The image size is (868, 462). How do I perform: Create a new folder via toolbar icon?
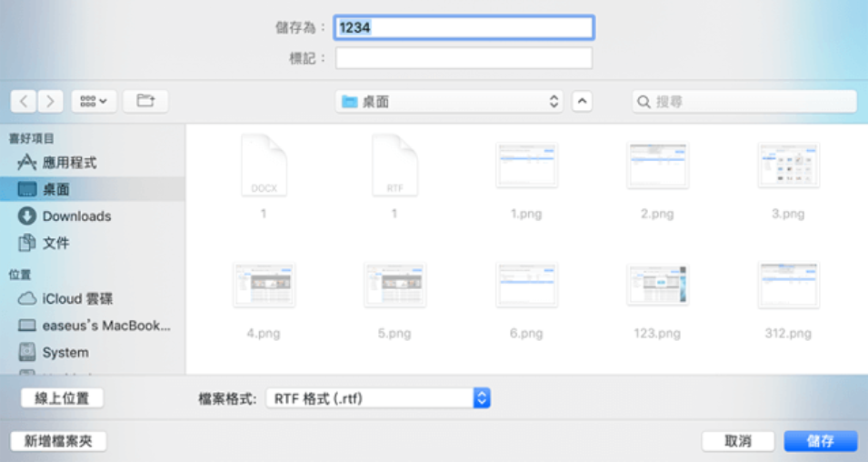click(x=145, y=101)
